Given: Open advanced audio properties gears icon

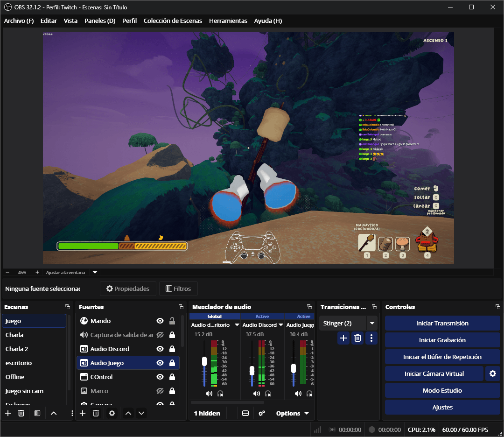Looking at the screenshot, I should (262, 414).
